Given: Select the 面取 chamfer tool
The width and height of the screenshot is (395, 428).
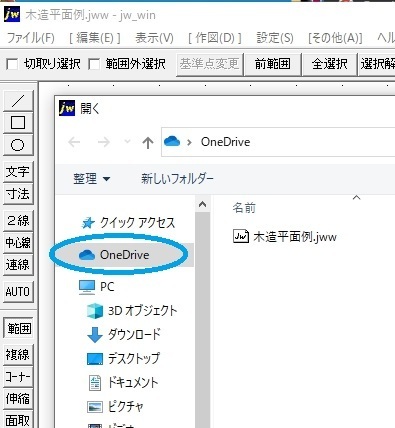Looking at the screenshot, I should coord(18,420).
